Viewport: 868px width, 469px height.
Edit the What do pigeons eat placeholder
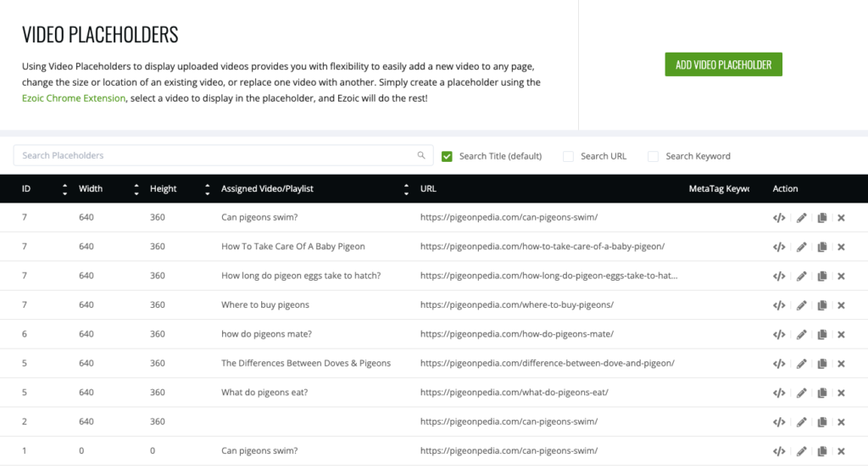801,393
